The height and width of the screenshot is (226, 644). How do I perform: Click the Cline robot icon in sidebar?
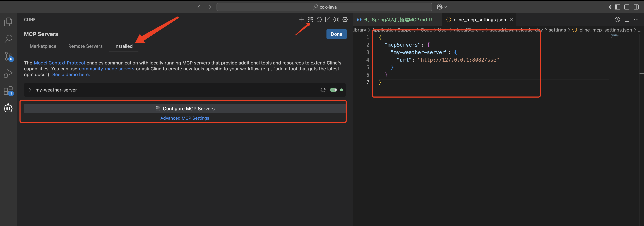(x=8, y=108)
